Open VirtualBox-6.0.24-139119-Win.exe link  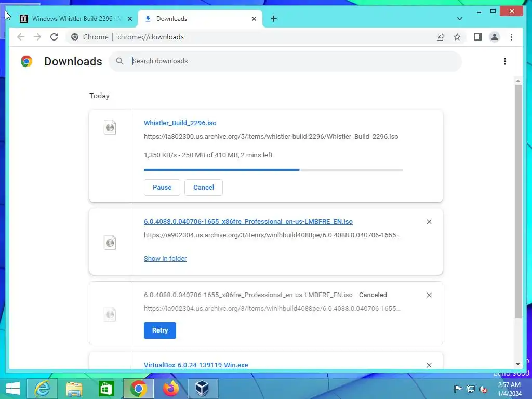pos(196,365)
